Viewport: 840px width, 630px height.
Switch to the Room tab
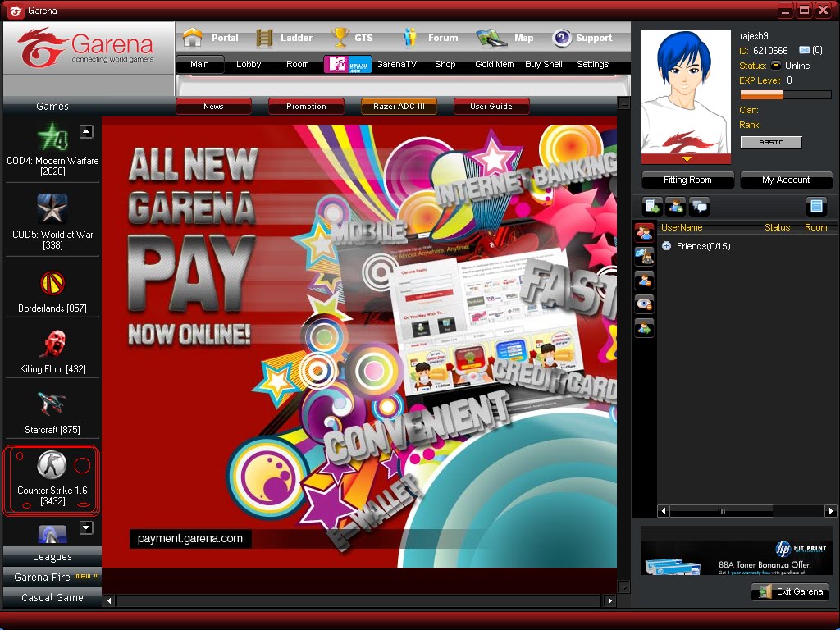click(x=297, y=64)
